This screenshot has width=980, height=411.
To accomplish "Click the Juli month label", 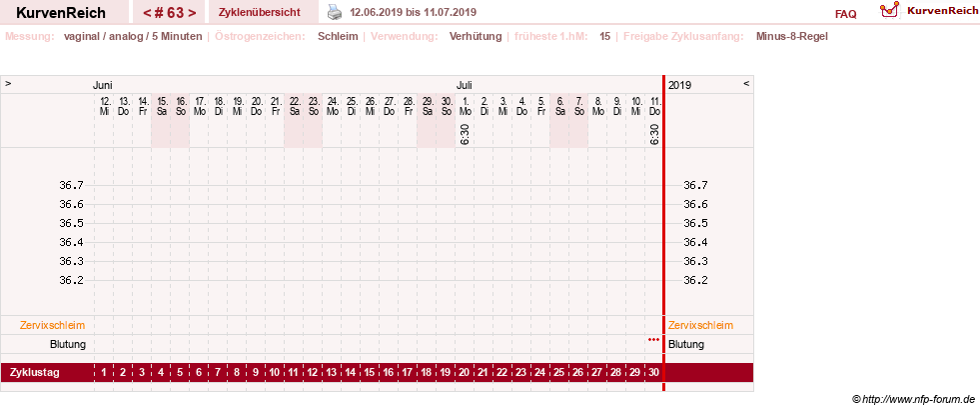I will click(x=464, y=85).
